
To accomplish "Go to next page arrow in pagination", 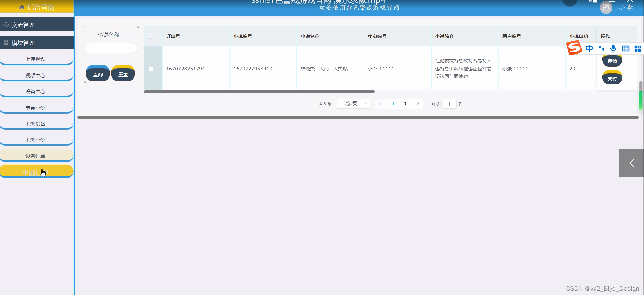I will click(x=418, y=103).
